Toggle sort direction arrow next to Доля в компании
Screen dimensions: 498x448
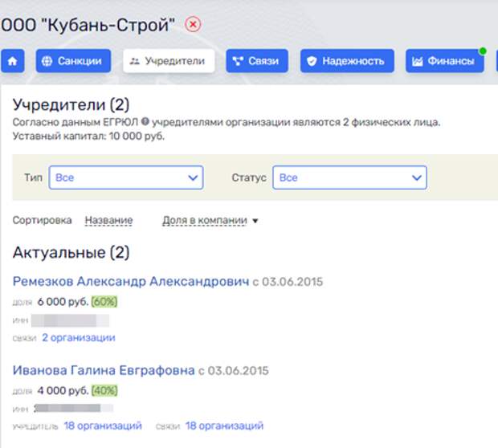[255, 221]
